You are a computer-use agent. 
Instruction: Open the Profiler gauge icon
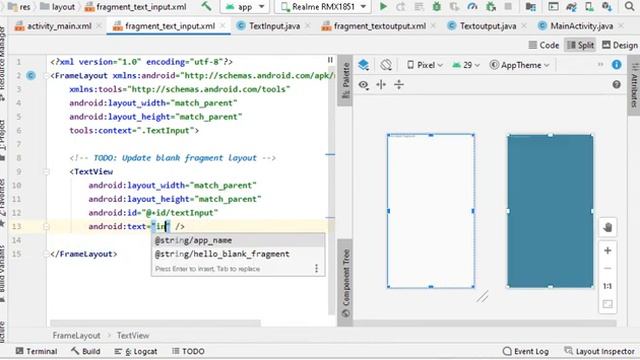click(472, 7)
